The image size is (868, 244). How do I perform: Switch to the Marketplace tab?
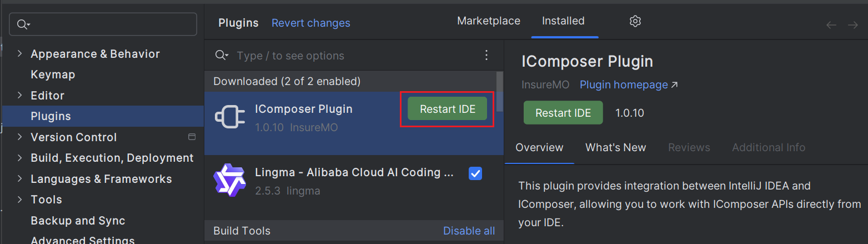(489, 21)
